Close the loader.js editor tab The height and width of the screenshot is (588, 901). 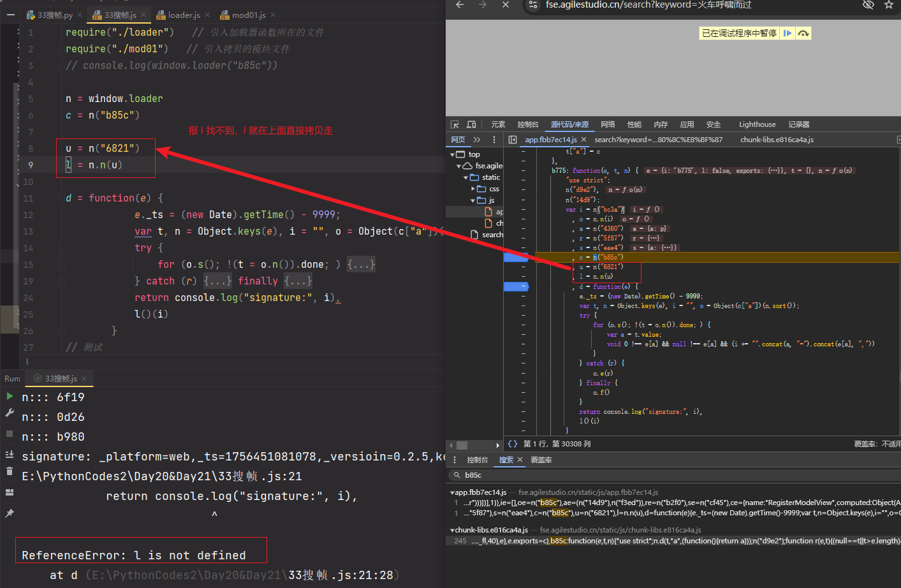pyautogui.click(x=207, y=15)
